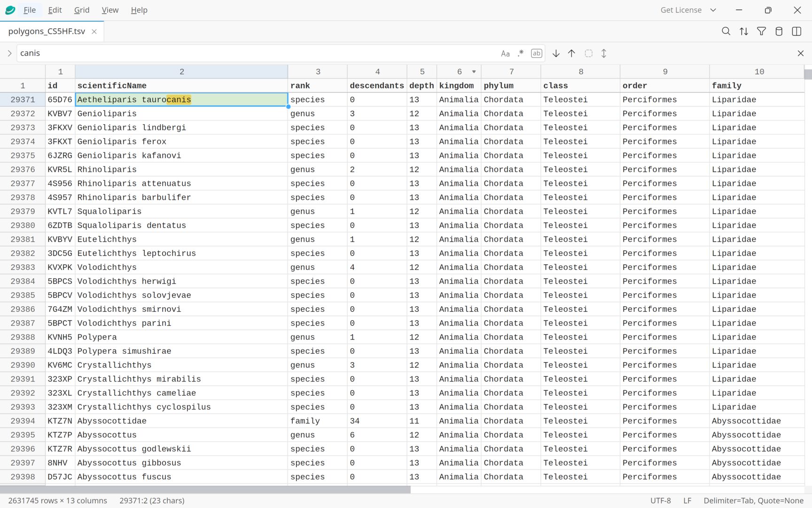The height and width of the screenshot is (508, 812).
Task: Select the scientificName header cell
Action: click(x=181, y=86)
